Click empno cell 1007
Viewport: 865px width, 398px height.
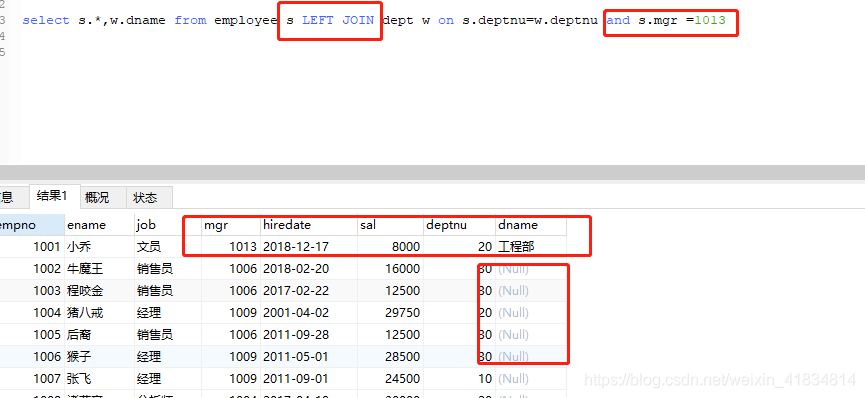[x=32, y=379]
